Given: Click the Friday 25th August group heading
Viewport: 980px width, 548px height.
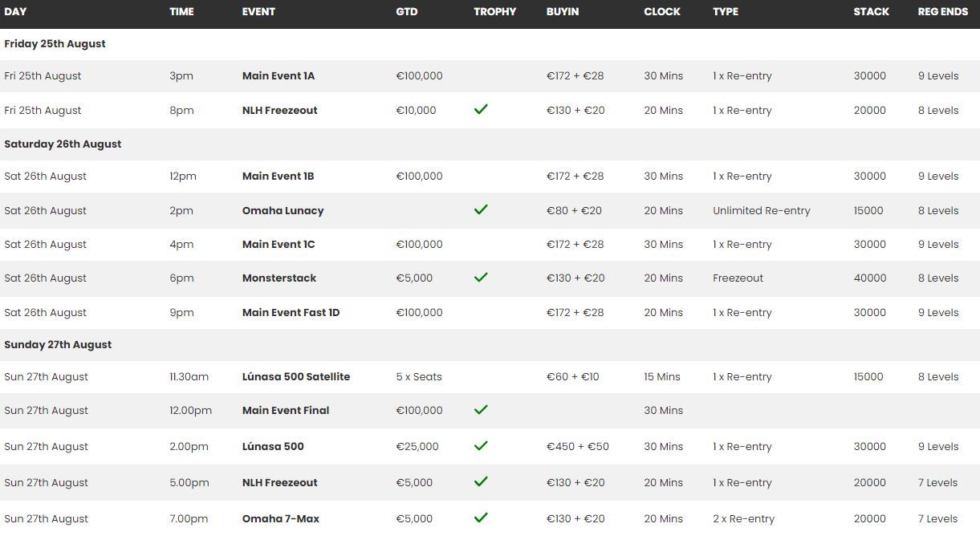Looking at the screenshot, I should click(55, 44).
